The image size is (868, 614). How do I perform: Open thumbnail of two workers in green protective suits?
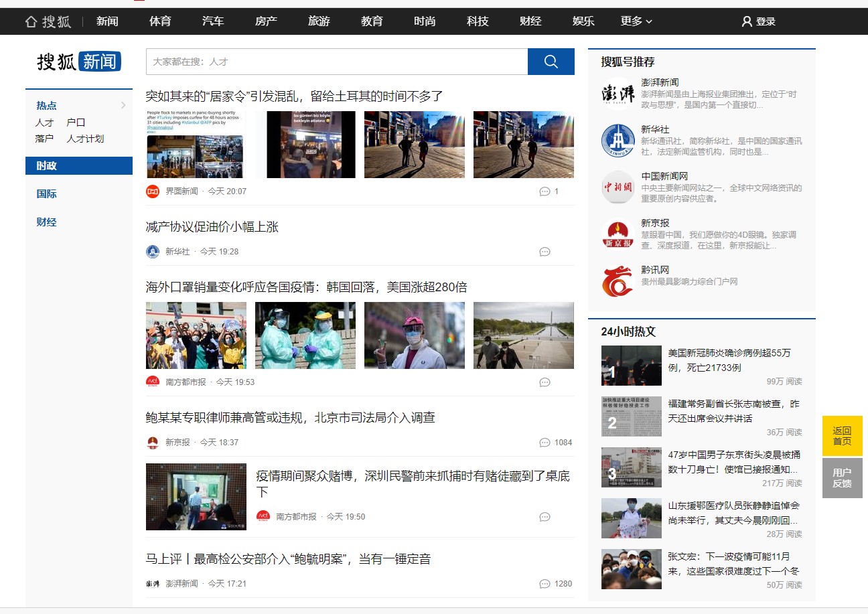(305, 335)
